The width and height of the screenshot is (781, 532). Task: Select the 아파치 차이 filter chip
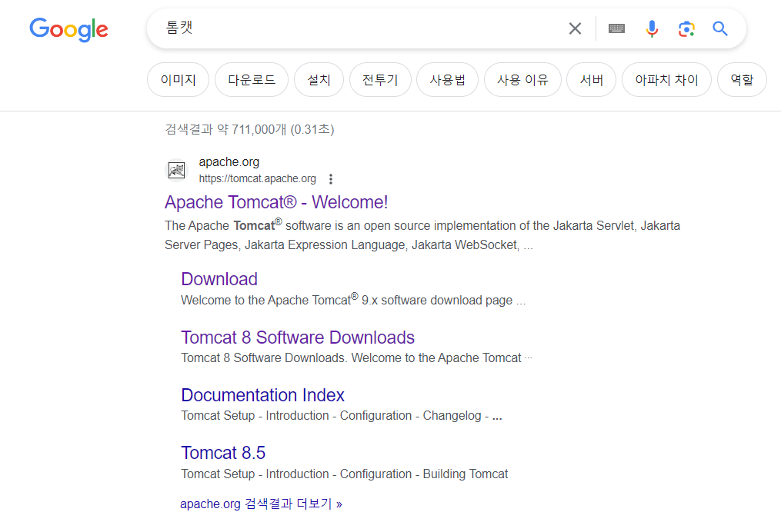(x=666, y=80)
